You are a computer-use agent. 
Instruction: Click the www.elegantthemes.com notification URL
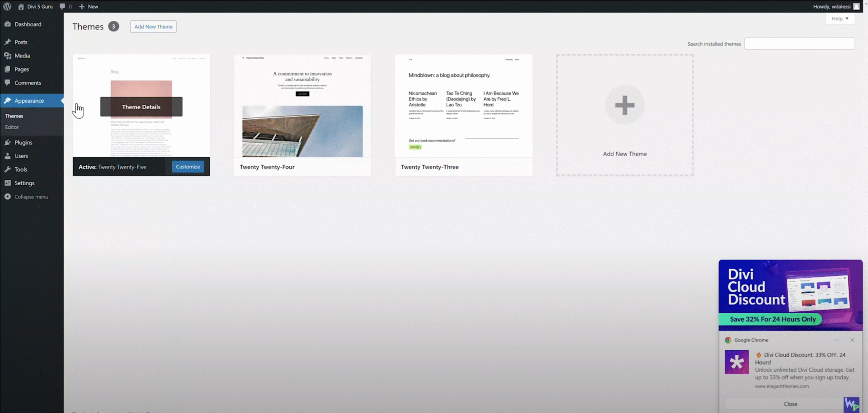pyautogui.click(x=782, y=386)
